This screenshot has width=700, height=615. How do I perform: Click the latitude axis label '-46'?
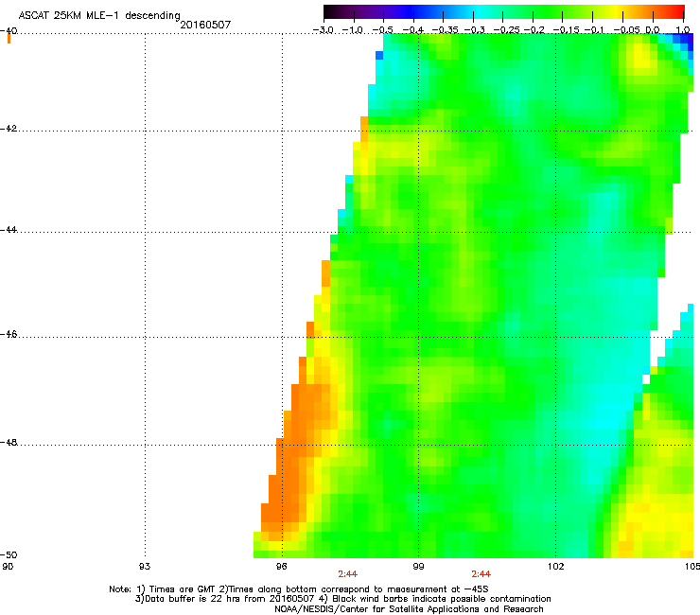tap(9, 335)
